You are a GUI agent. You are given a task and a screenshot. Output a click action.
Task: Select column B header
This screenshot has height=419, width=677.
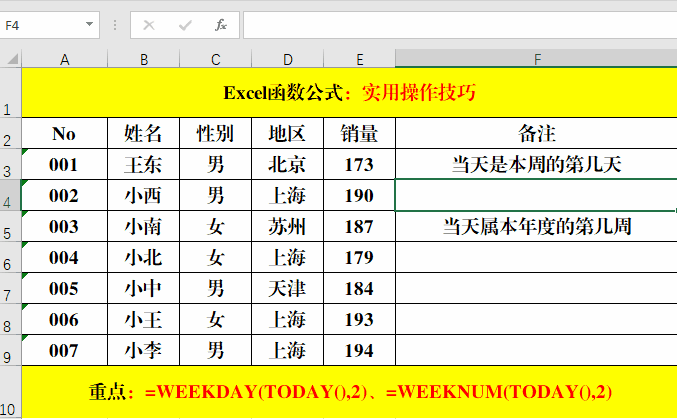pyautogui.click(x=143, y=59)
